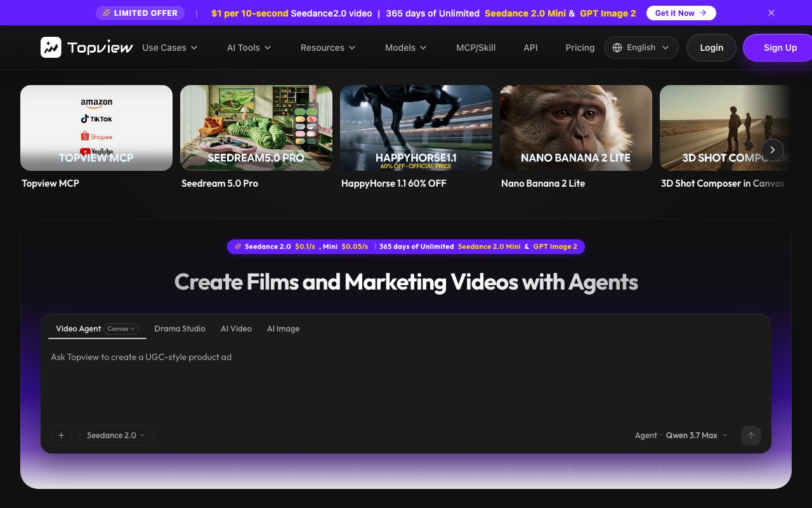Screen dimensions: 812x508
Task: Click '3D Shot Composer in Canvas' caption
Action: tap(723, 184)
